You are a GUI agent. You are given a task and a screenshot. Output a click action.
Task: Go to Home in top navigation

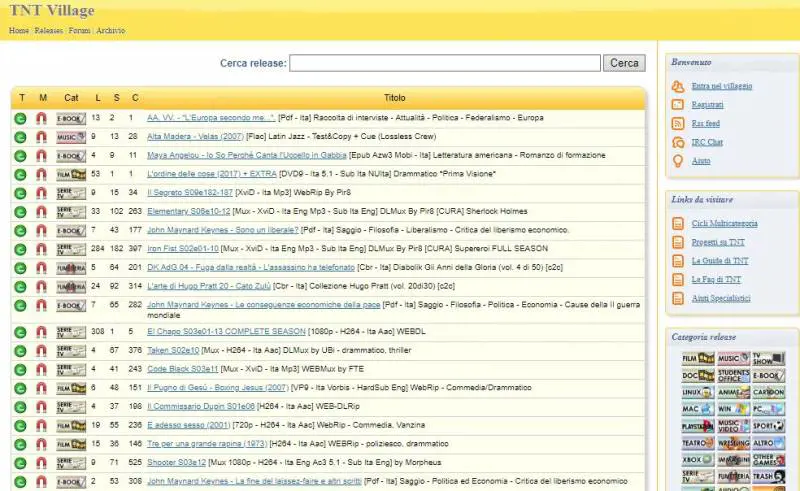(x=19, y=31)
